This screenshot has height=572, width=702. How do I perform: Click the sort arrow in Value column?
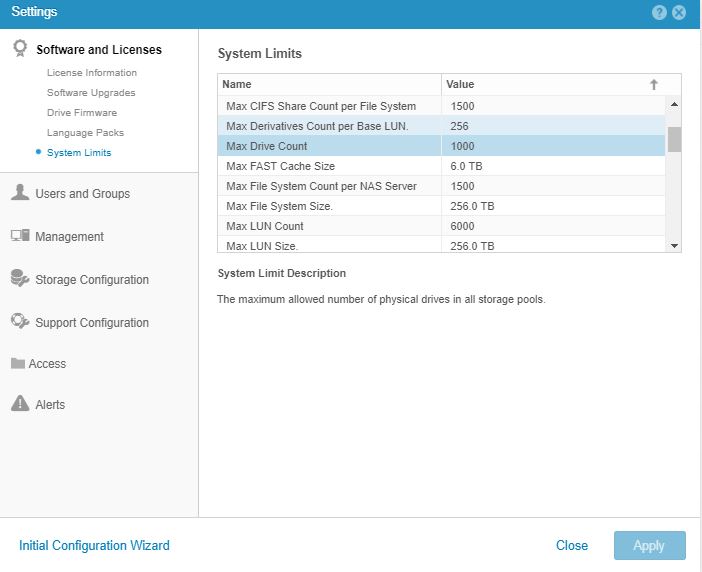pos(654,85)
